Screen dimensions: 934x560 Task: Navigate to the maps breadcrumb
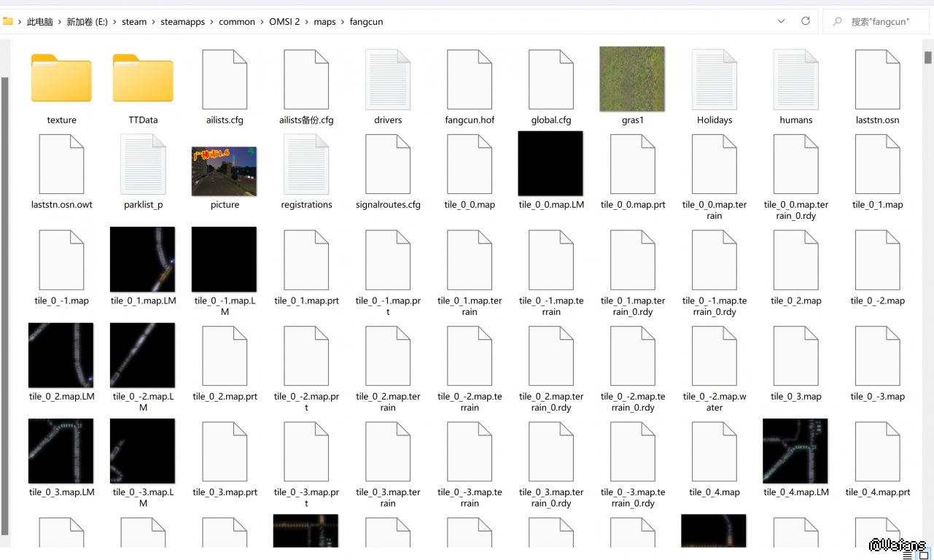(x=324, y=22)
